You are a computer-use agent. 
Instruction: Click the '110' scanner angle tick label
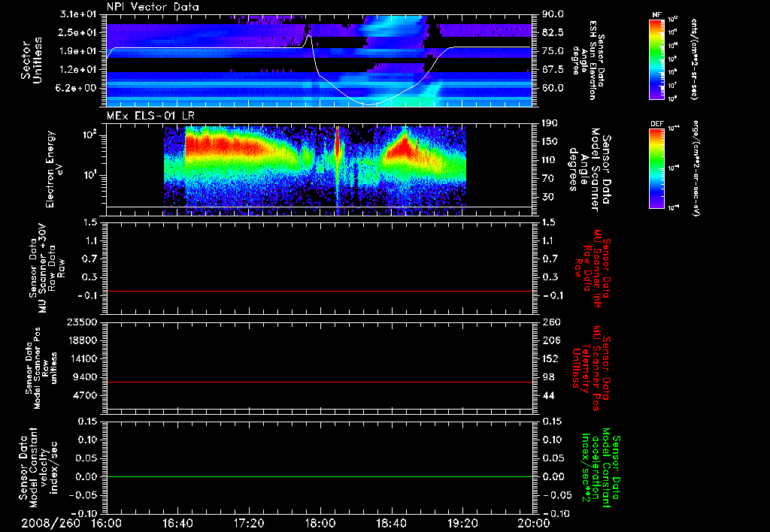[550, 160]
